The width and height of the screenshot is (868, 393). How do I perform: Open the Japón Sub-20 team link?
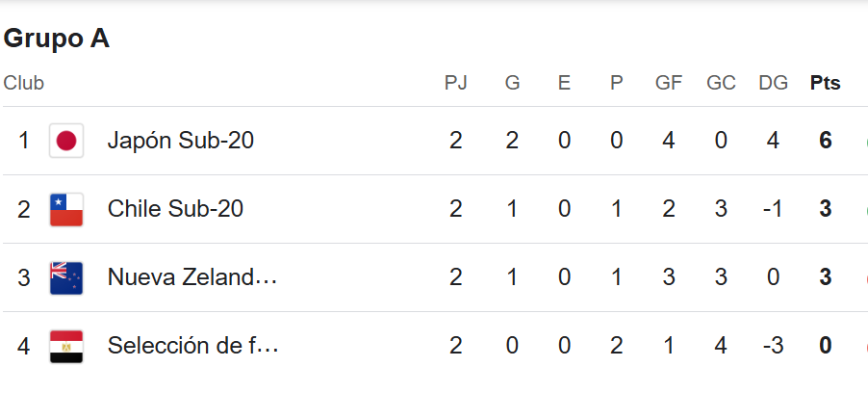(x=180, y=141)
